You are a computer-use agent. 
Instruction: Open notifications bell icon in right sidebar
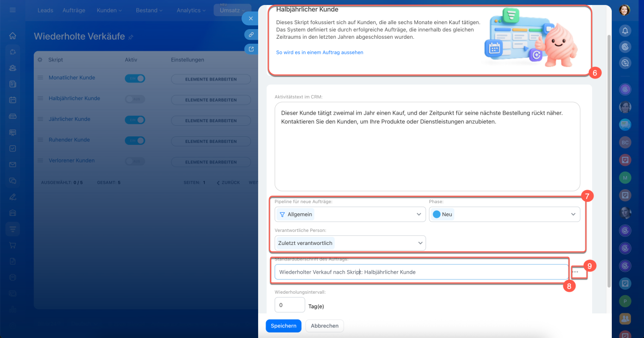coord(625,31)
